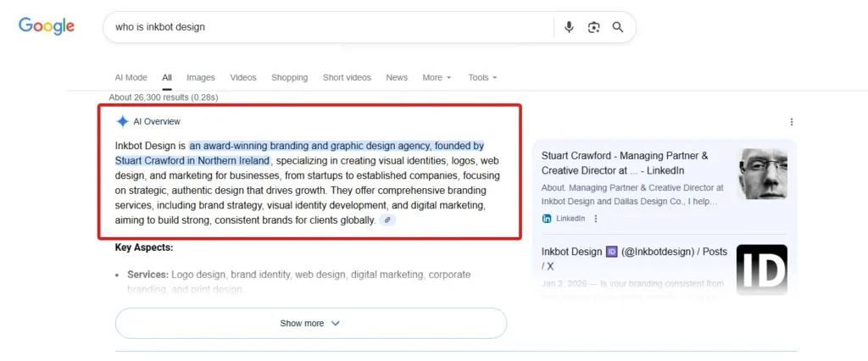This screenshot has width=868, height=361.
Task: Switch to the Images tab
Action: 201,78
